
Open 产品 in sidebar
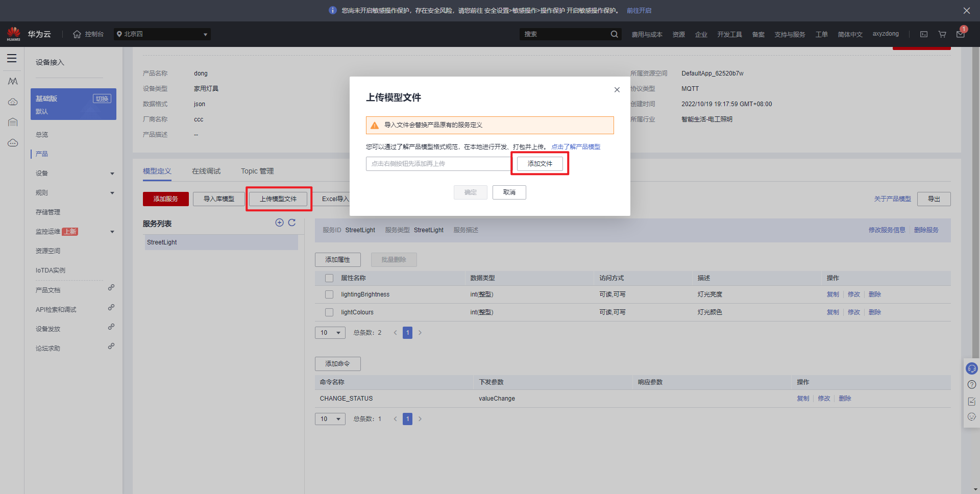coord(42,154)
